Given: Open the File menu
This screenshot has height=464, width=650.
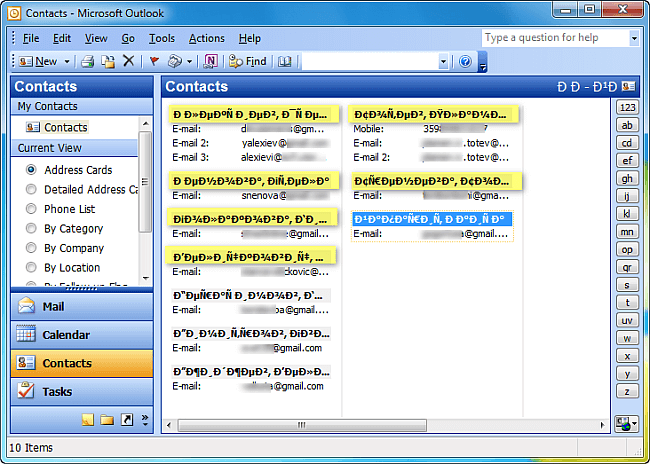Looking at the screenshot, I should (x=31, y=38).
